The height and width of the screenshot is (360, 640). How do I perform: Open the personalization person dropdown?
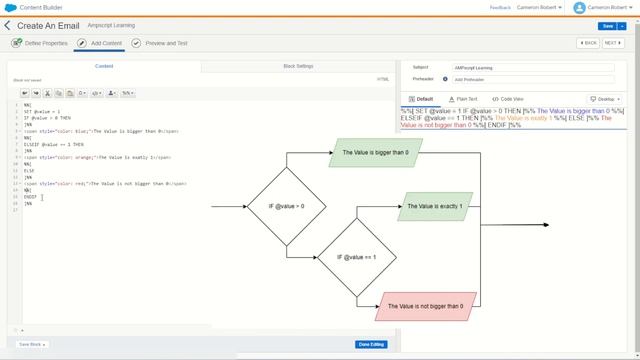pos(111,93)
